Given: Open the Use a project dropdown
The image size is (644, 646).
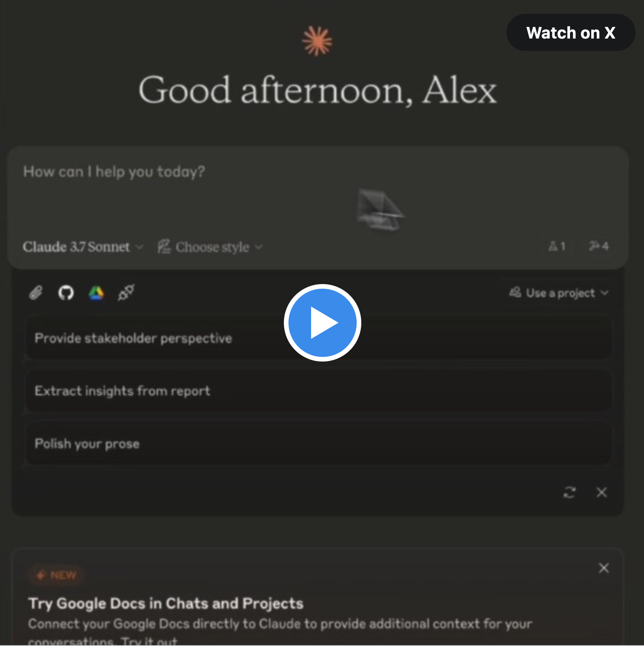Looking at the screenshot, I should [x=558, y=293].
